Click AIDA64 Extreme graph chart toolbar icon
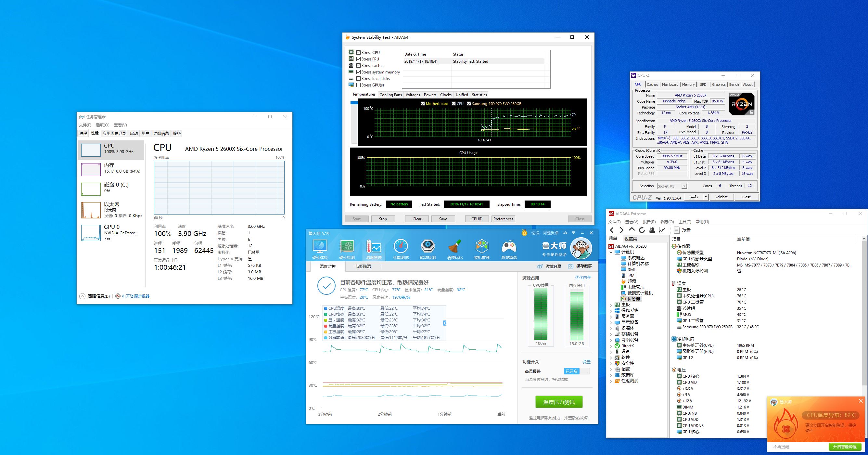The height and width of the screenshot is (455, 868). (662, 230)
